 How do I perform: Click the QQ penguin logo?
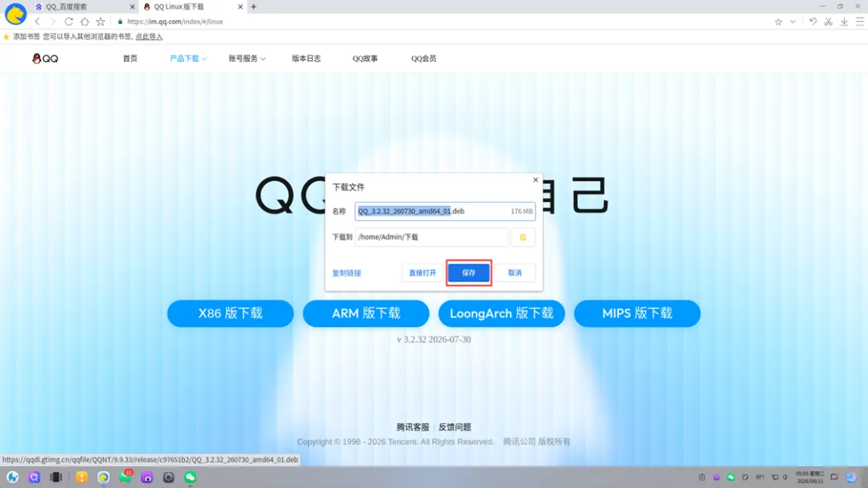45,58
